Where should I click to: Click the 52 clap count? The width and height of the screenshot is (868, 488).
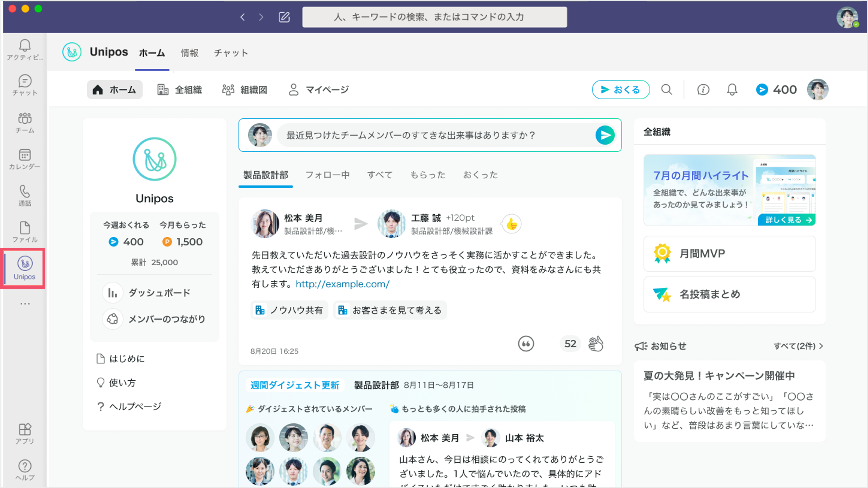point(570,344)
